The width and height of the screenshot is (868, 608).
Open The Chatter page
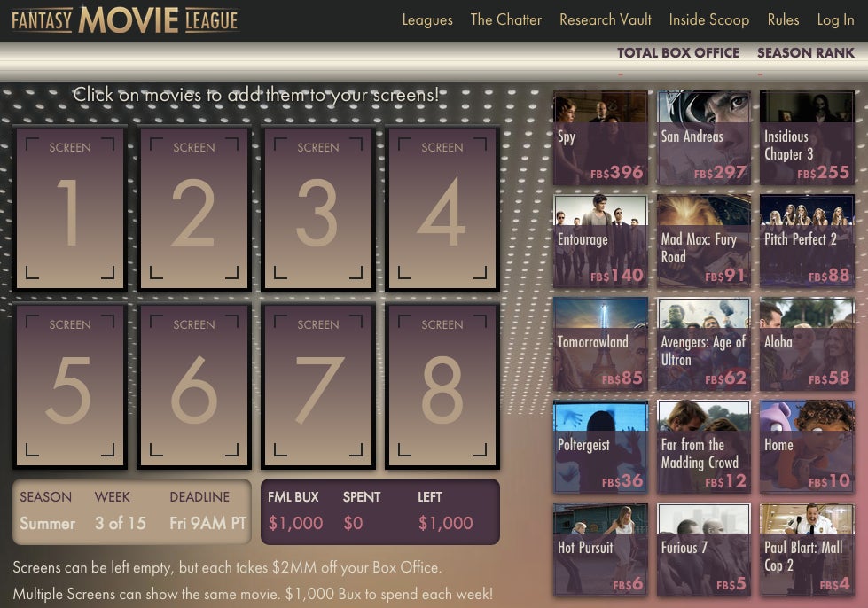(x=506, y=19)
